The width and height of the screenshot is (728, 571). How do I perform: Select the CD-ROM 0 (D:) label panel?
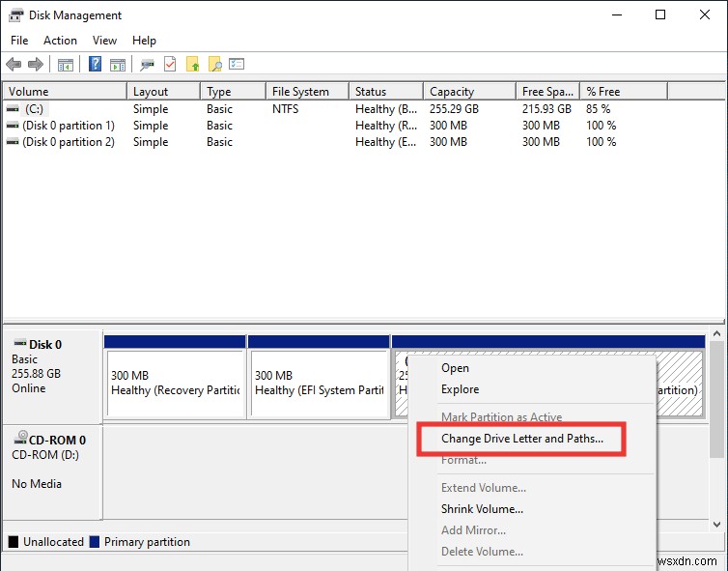tap(52, 471)
